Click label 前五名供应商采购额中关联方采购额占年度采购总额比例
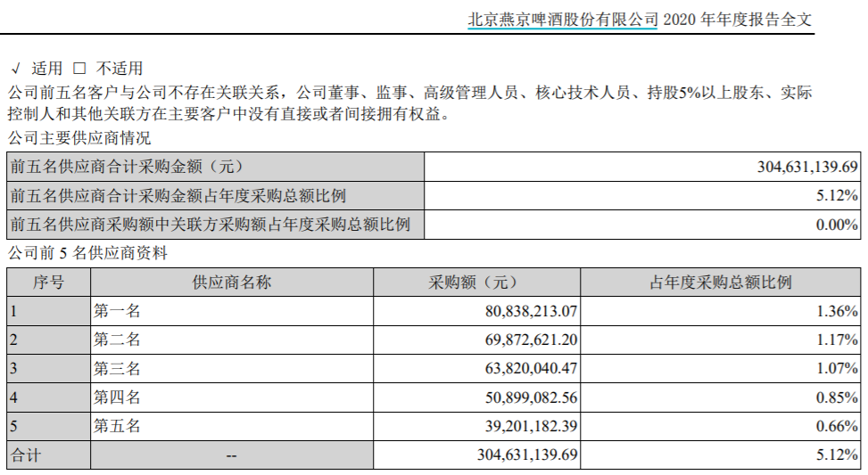Viewport: 868px width, 475px height. pyautogui.click(x=210, y=225)
